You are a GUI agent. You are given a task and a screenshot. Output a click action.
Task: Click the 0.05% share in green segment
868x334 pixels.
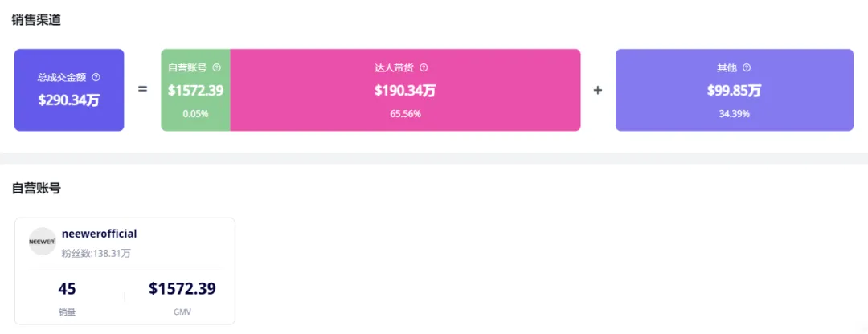[x=195, y=114]
